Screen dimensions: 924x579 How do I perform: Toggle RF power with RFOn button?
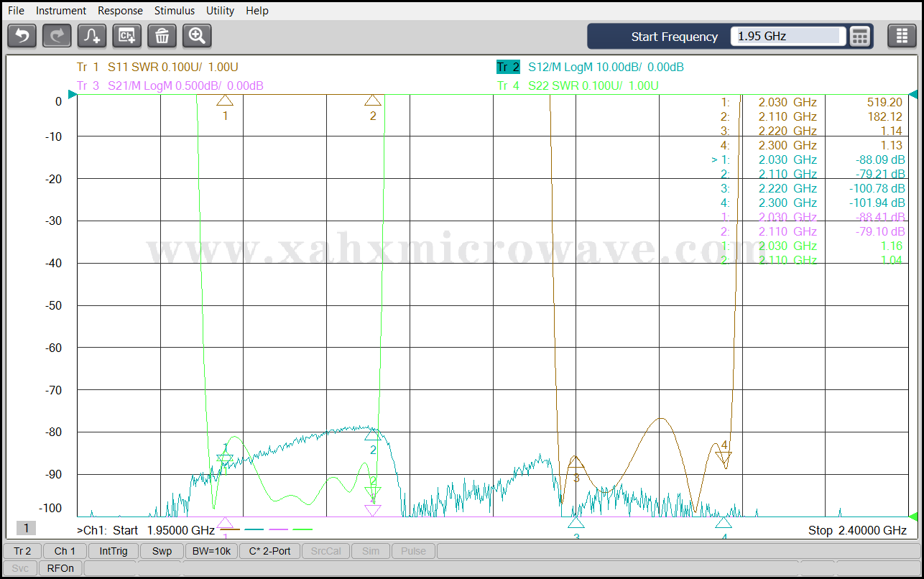tap(60, 568)
